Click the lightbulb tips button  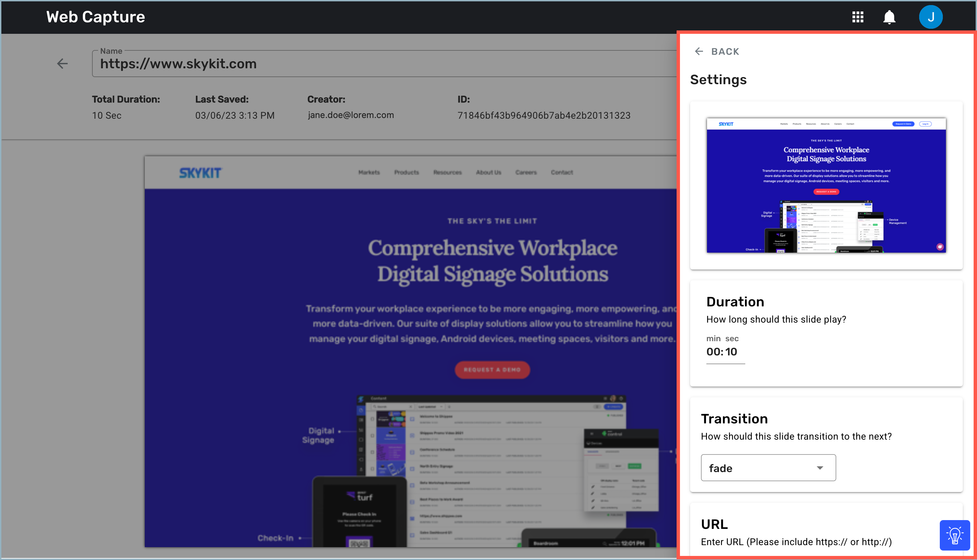click(x=954, y=535)
